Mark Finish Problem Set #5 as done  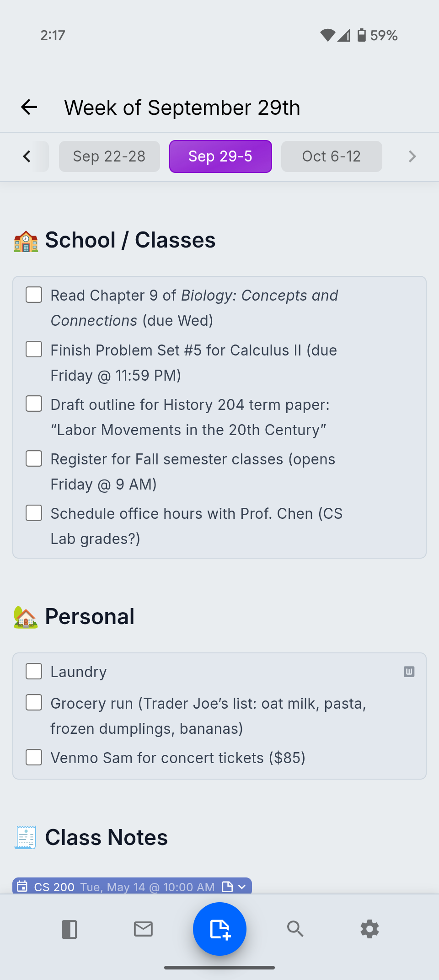(x=34, y=350)
